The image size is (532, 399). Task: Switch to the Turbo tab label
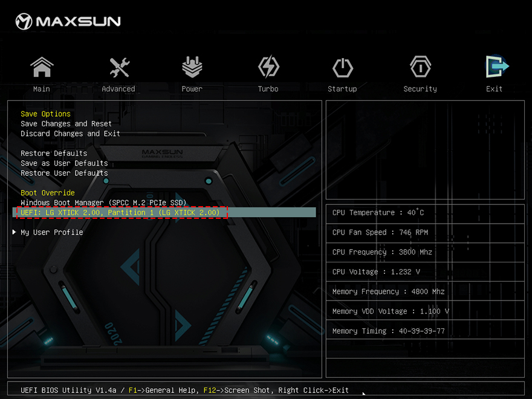tap(268, 89)
